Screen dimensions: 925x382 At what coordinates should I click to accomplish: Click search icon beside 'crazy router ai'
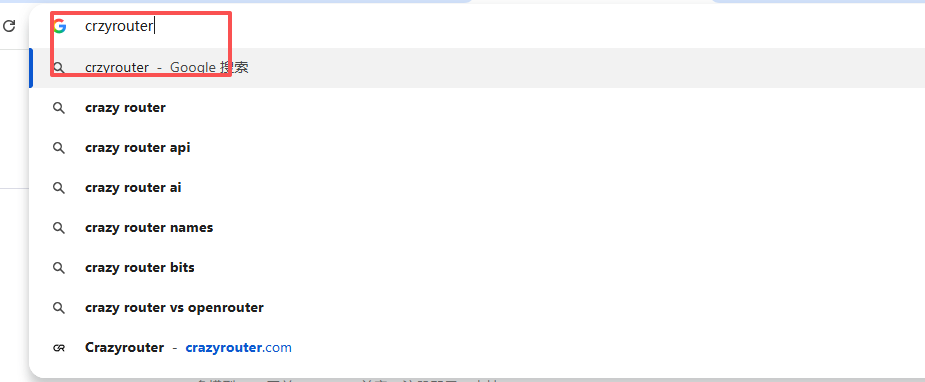coord(58,188)
